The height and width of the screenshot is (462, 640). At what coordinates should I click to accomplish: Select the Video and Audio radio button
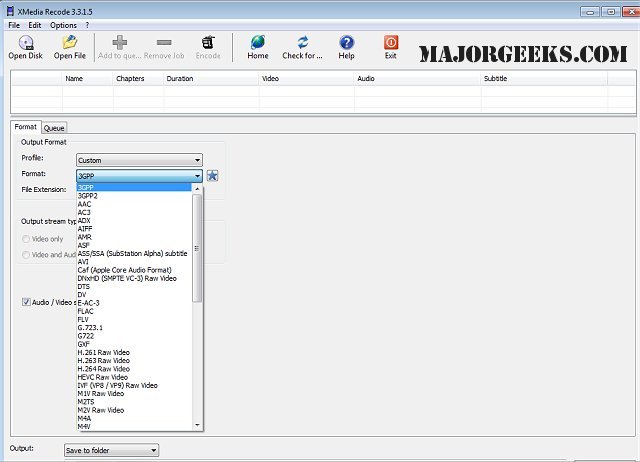point(26,255)
